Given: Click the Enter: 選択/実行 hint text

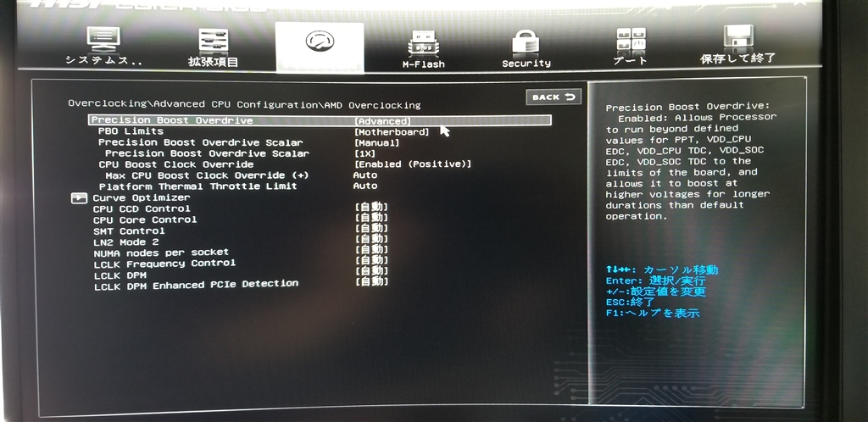Looking at the screenshot, I should tap(655, 281).
